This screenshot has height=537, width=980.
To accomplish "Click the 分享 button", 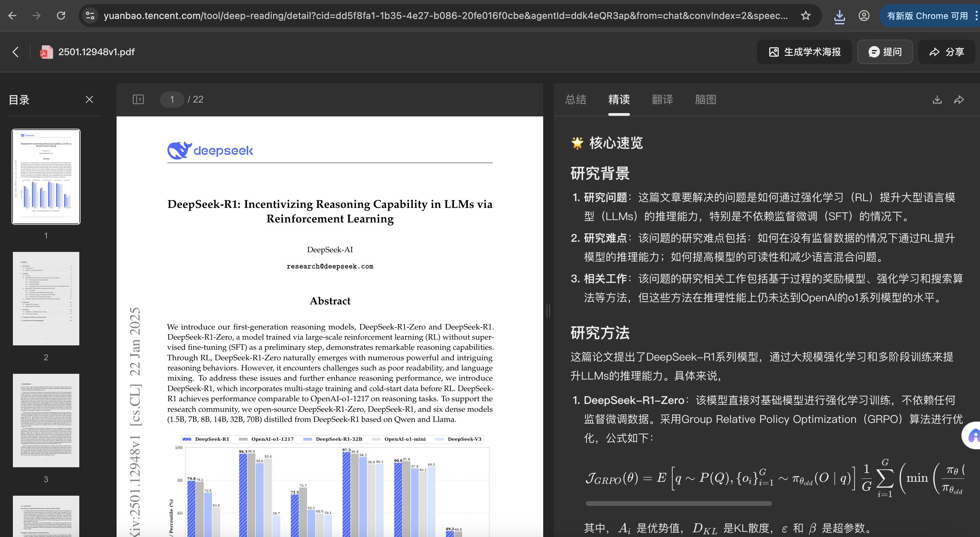I will [946, 52].
